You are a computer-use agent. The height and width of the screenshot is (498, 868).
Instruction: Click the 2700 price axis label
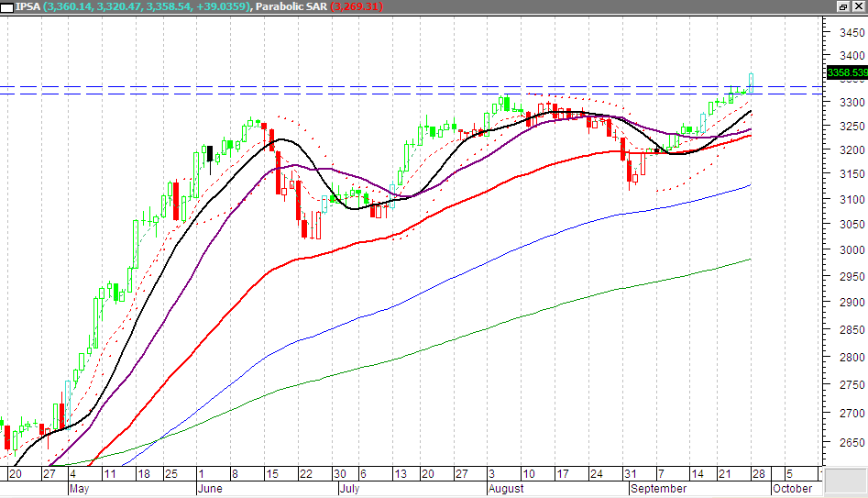point(852,414)
